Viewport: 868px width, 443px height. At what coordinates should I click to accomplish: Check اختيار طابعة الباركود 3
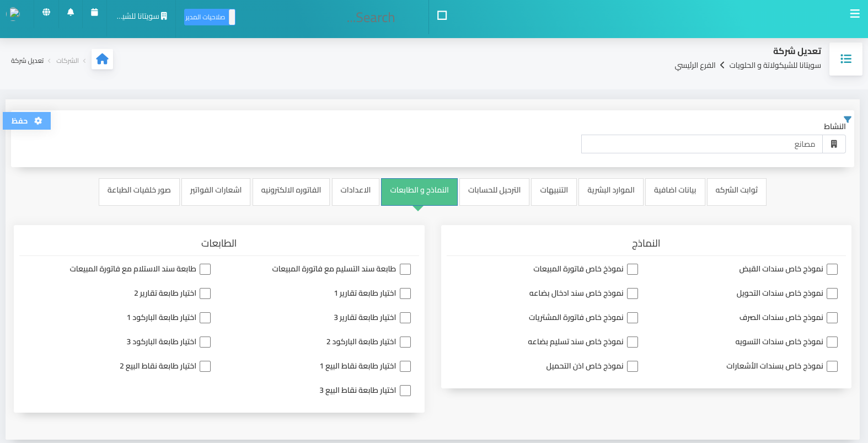(205, 342)
